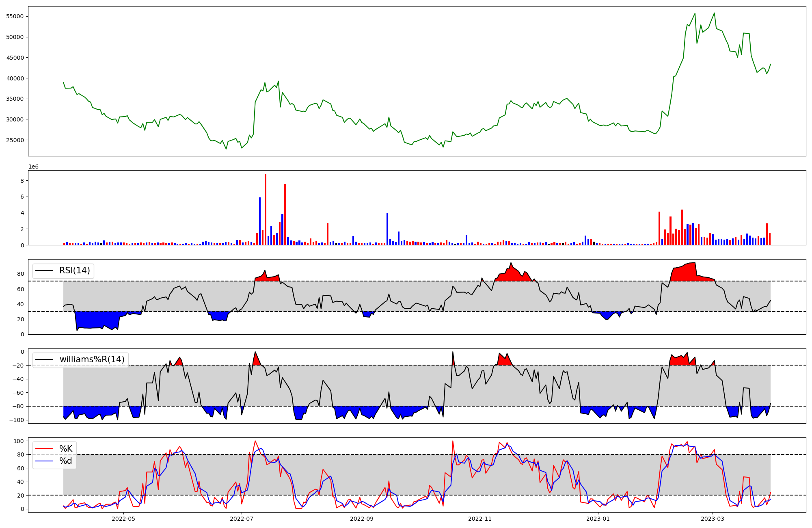Click the 2023-03 x-axis date label
Screen dimensions: 812x528
713,519
